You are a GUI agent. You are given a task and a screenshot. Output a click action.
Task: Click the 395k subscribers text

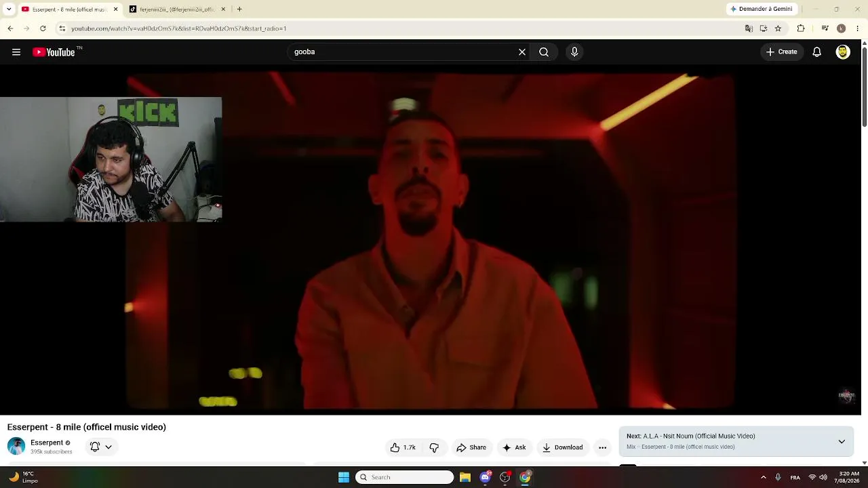tap(52, 452)
